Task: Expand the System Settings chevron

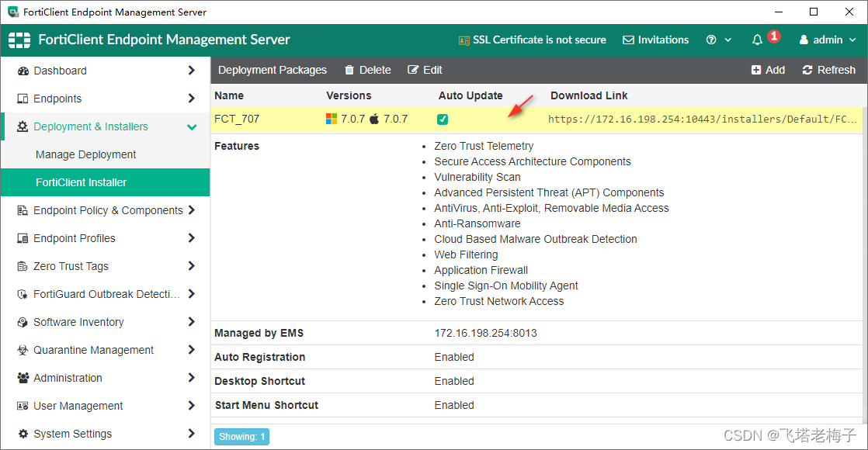Action: 192,434
